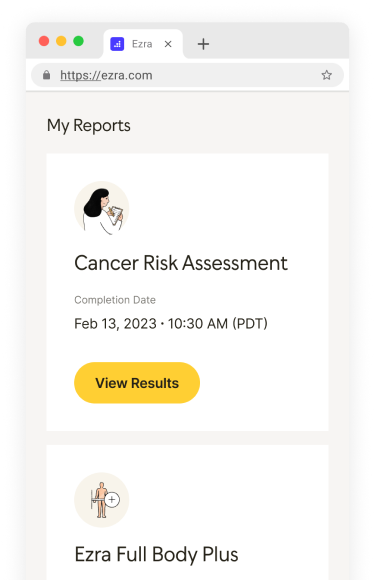Select the Ezra tab title
Viewport: 375px width, 580px height.
coord(142,44)
